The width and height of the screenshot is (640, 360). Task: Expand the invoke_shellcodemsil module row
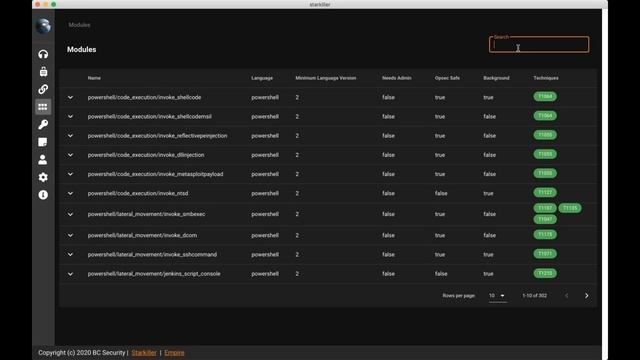(x=70, y=117)
